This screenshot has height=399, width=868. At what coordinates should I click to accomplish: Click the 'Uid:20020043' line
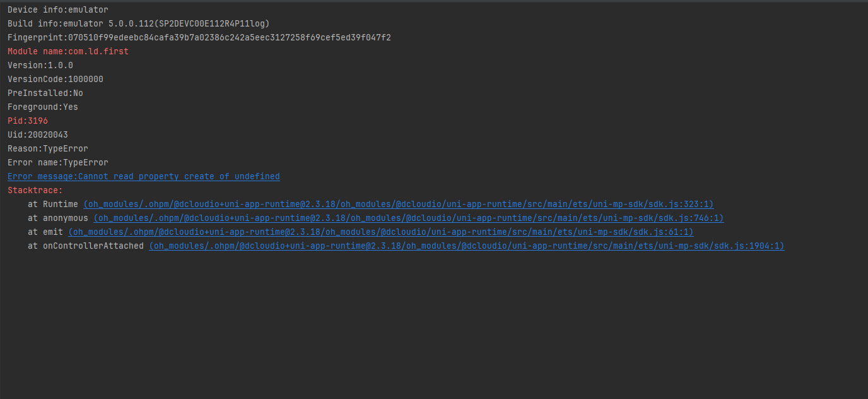(38, 134)
